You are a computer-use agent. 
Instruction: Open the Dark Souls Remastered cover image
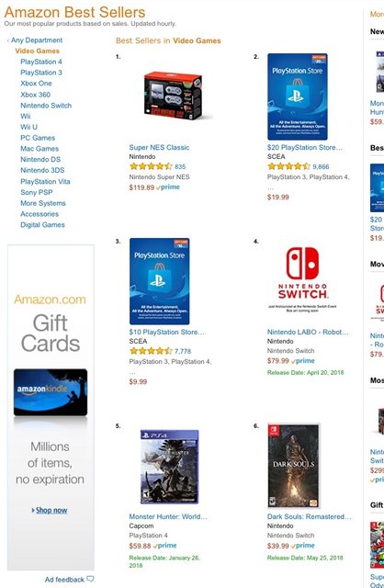294,466
